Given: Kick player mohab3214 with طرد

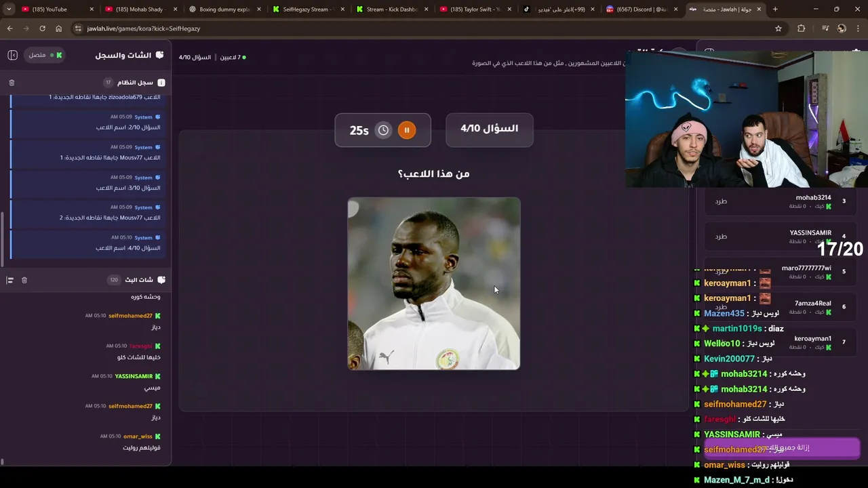Looking at the screenshot, I should 721,201.
